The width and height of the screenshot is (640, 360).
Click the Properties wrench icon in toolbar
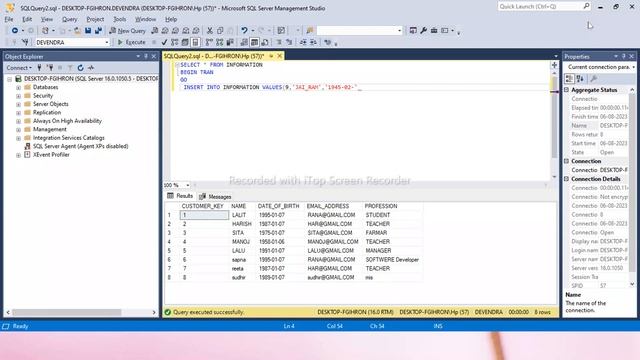tap(423, 31)
